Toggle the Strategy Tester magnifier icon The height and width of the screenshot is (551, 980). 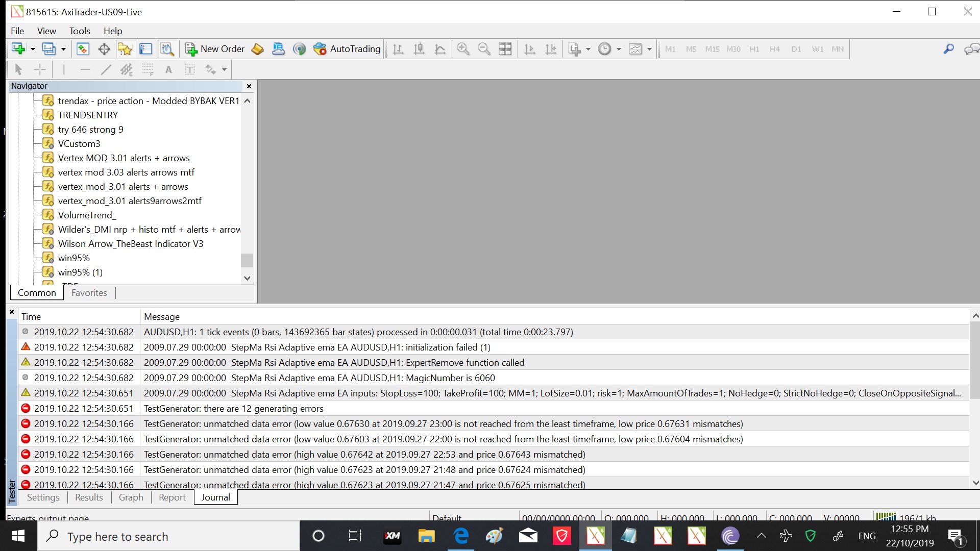click(167, 49)
